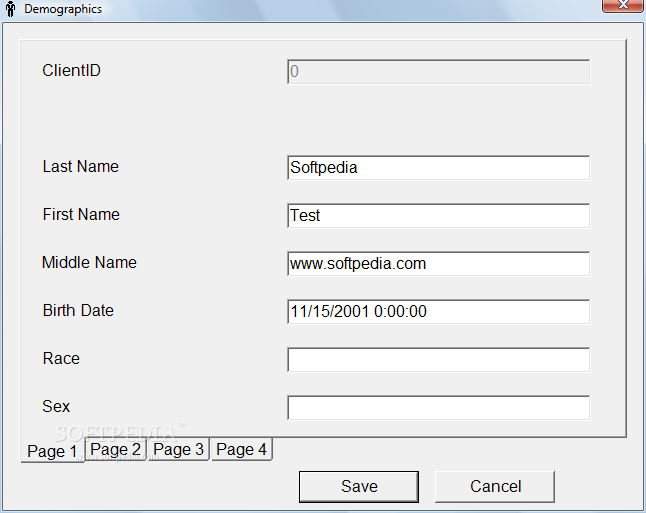Go to the Page 3 tab
The width and height of the screenshot is (646, 513).
[x=178, y=449]
